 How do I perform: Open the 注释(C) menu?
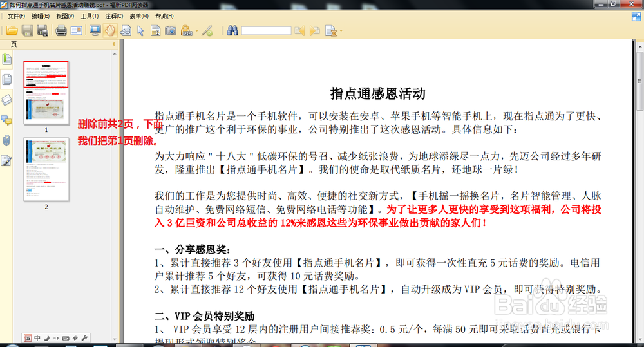pos(114,16)
